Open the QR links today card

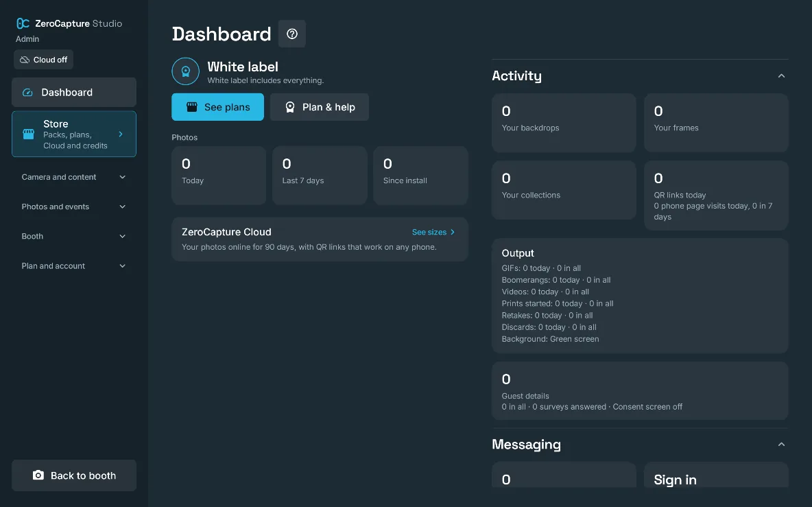click(716, 196)
